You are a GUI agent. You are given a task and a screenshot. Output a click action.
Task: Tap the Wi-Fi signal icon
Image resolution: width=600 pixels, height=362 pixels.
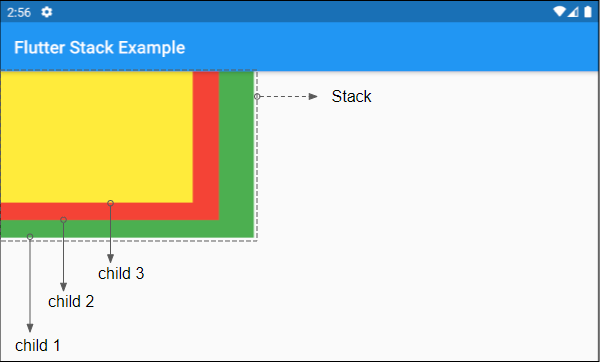[x=559, y=12]
